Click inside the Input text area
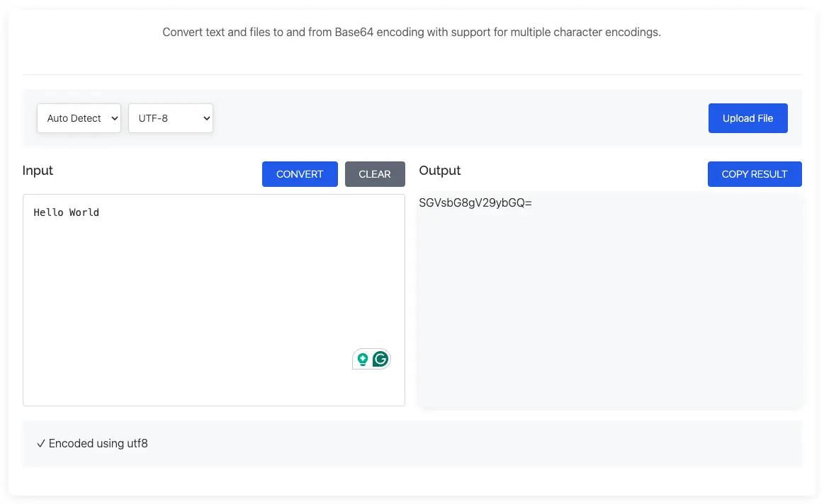Image resolution: width=824 pixels, height=504 pixels. tap(213, 283)
